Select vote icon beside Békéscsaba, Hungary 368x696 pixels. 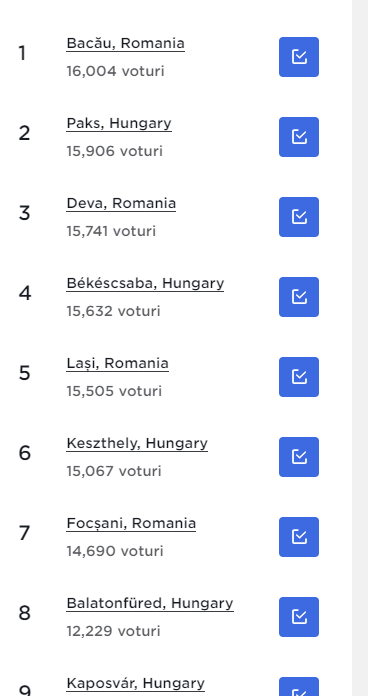tap(299, 297)
